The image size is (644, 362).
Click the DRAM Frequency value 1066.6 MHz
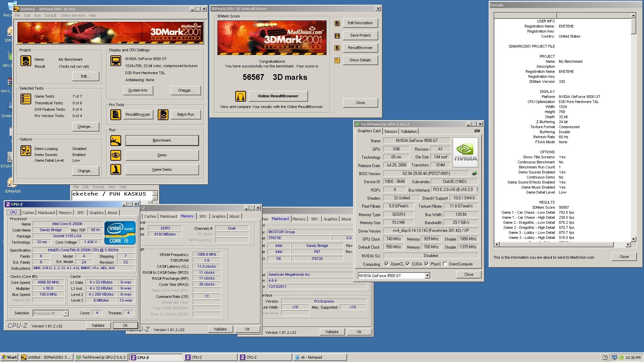click(207, 254)
